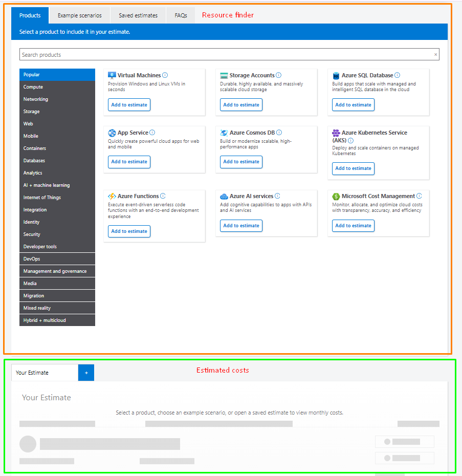Screen dimensions: 462x476
Task: Open the Saved estimates tab
Action: (x=138, y=15)
